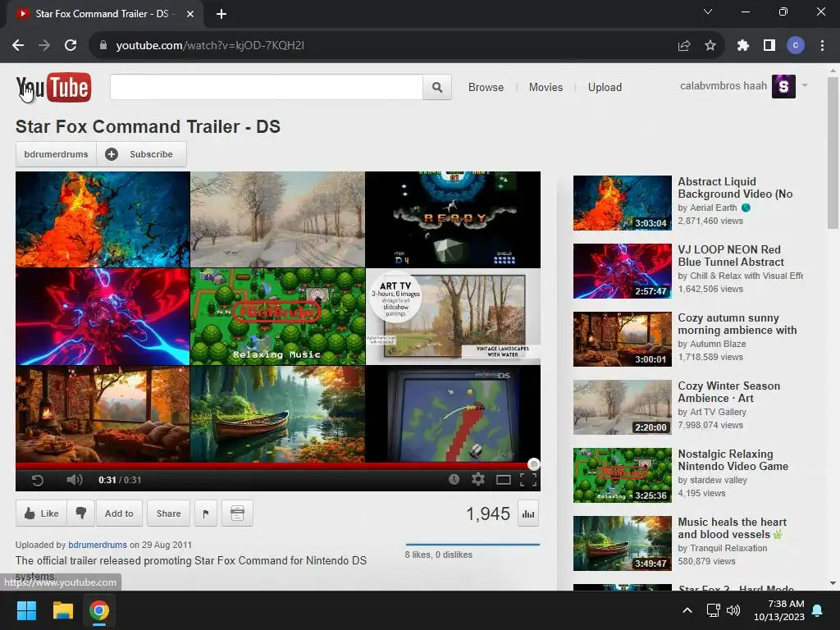
Task: Click the Watch Later clock icon
Action: [x=454, y=479]
